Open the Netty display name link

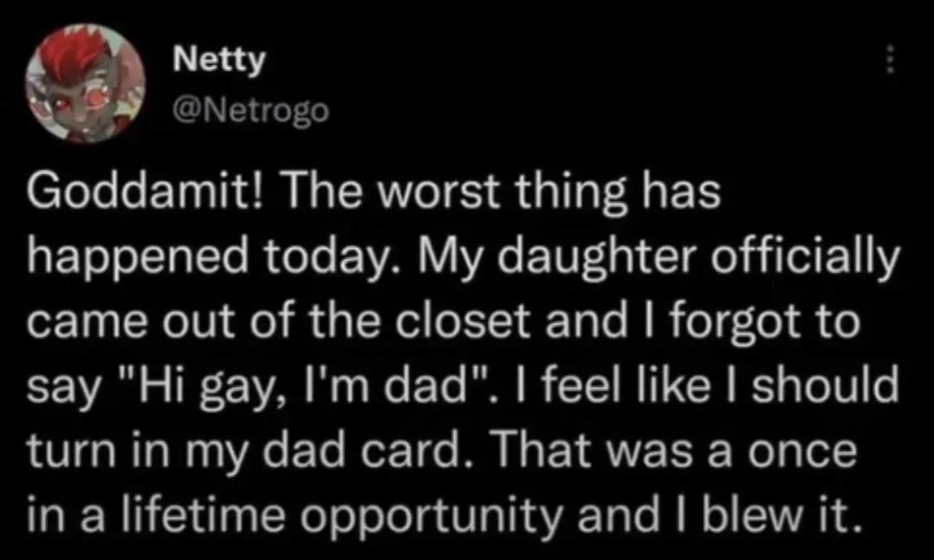point(219,63)
